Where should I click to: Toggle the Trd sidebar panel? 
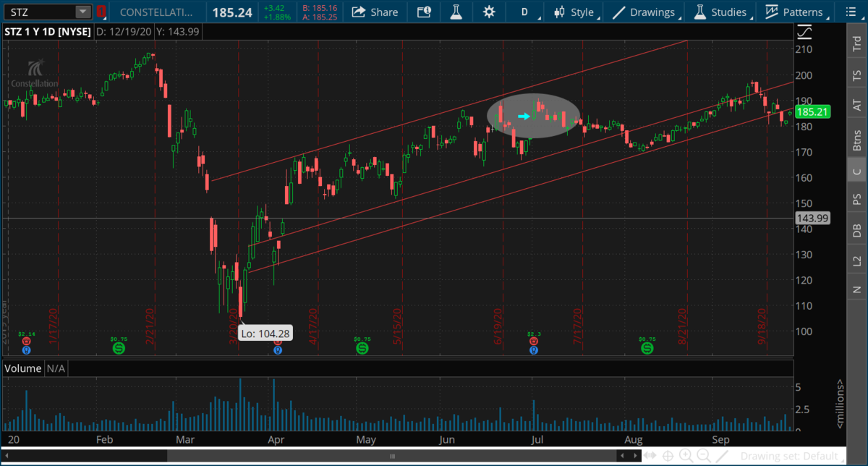click(x=857, y=43)
